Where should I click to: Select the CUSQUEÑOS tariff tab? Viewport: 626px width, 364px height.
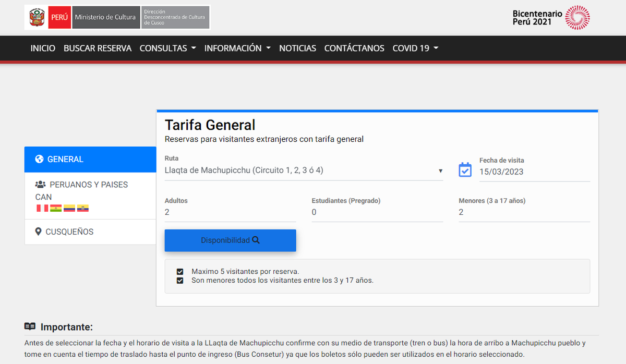90,232
